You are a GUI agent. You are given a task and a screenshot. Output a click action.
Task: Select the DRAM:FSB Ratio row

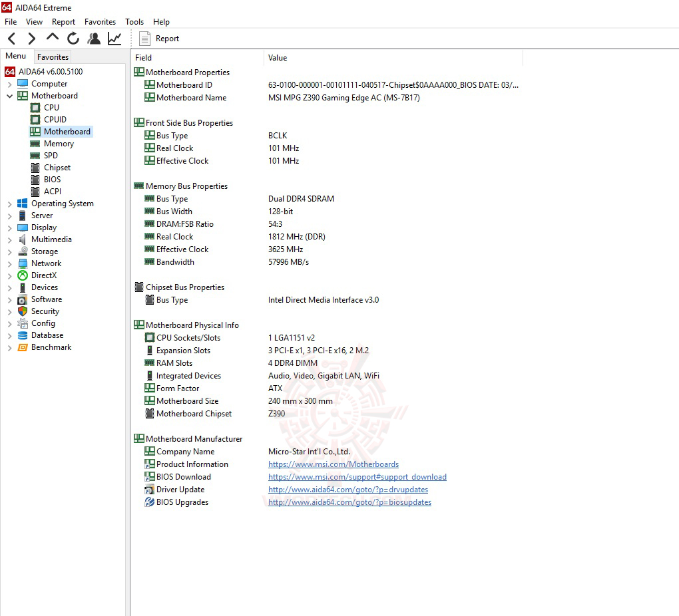pos(327,224)
